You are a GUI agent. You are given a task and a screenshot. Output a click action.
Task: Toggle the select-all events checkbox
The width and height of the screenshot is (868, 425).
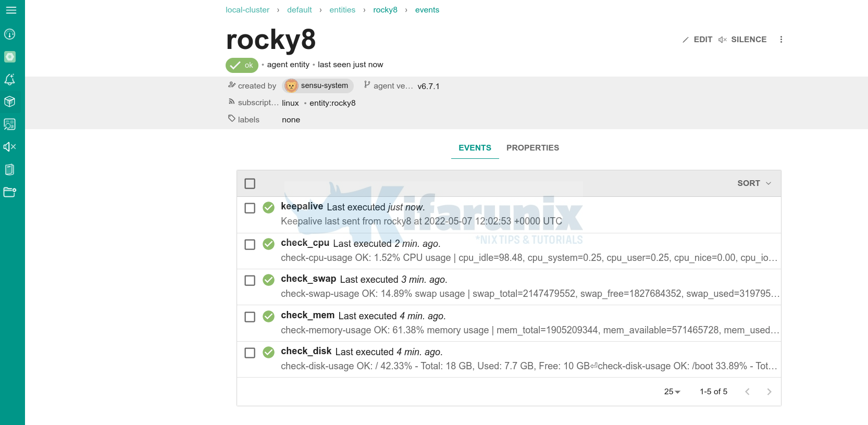click(x=250, y=184)
